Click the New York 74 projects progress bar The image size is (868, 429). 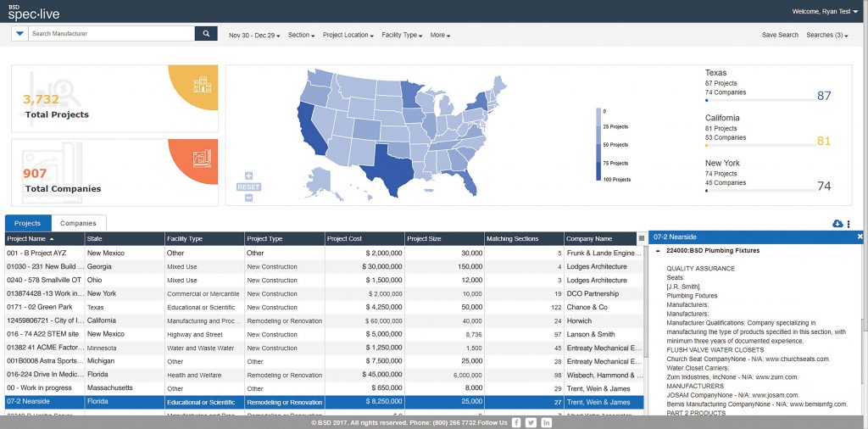(759, 191)
